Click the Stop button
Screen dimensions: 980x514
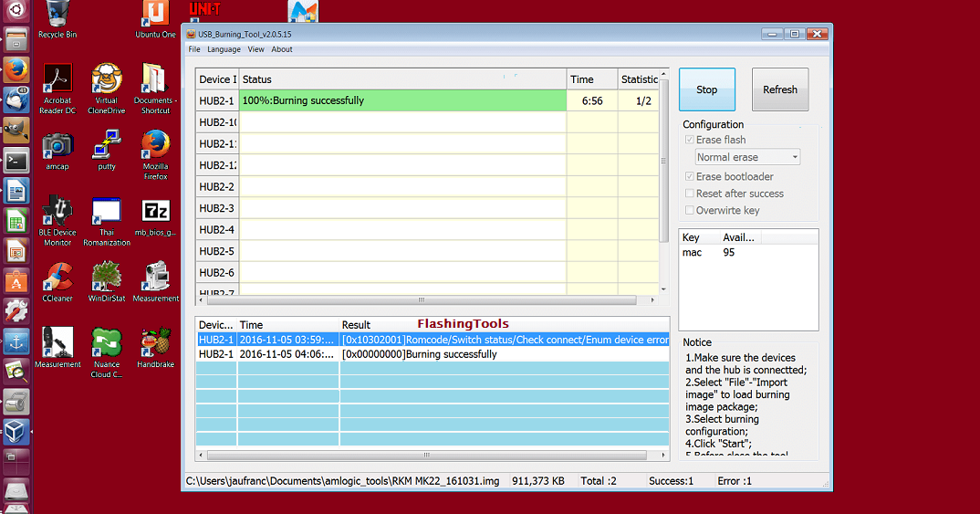[707, 89]
